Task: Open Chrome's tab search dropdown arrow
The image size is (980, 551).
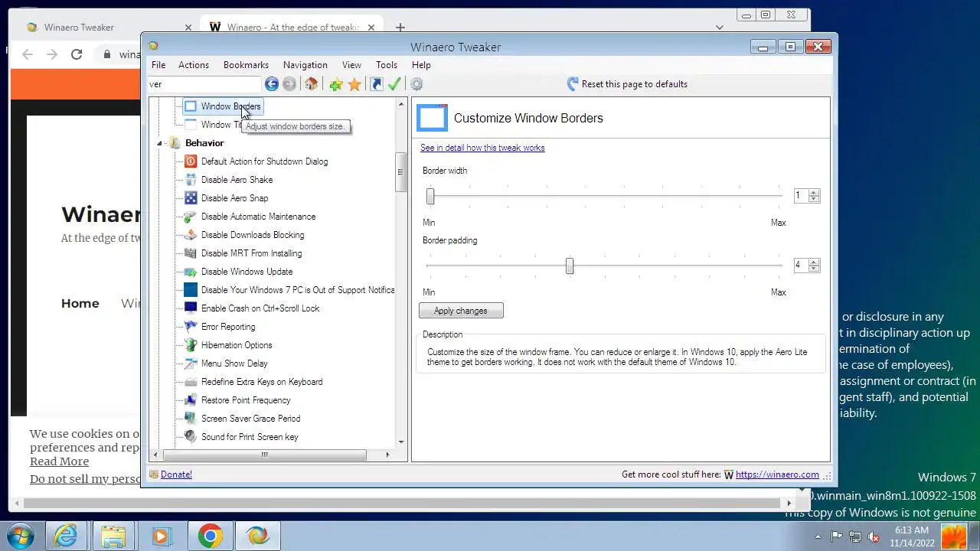Action: click(x=719, y=28)
